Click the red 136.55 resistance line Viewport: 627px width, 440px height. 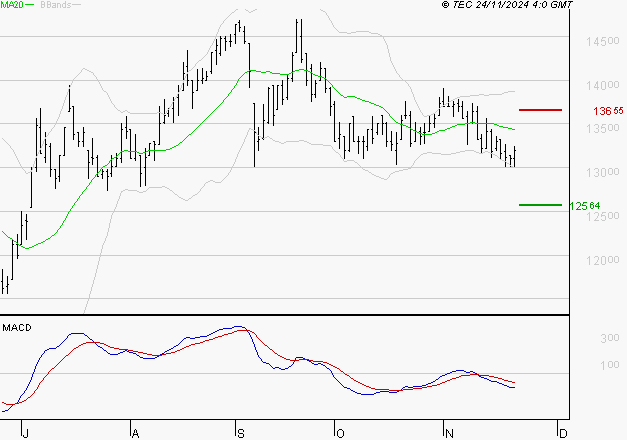(x=540, y=110)
